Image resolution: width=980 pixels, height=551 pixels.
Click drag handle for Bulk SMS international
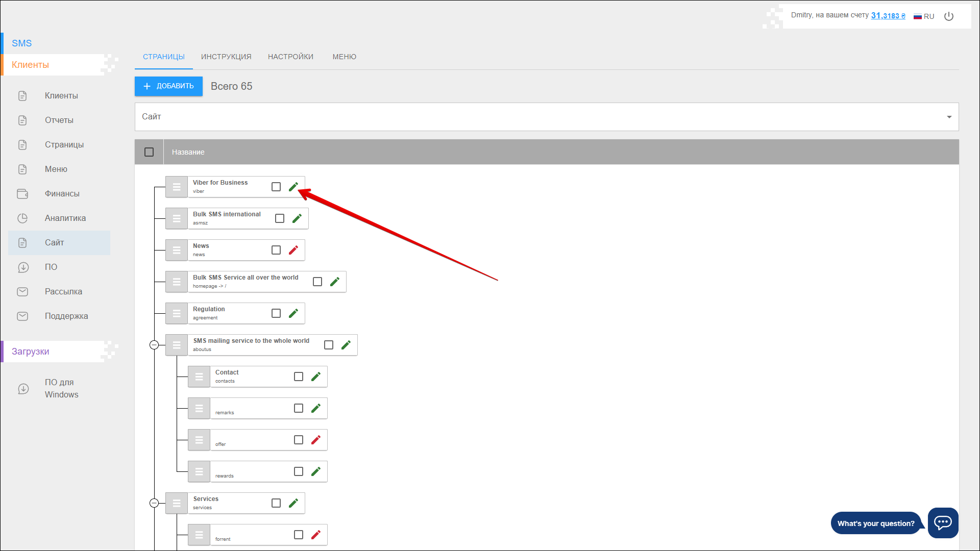pyautogui.click(x=177, y=219)
